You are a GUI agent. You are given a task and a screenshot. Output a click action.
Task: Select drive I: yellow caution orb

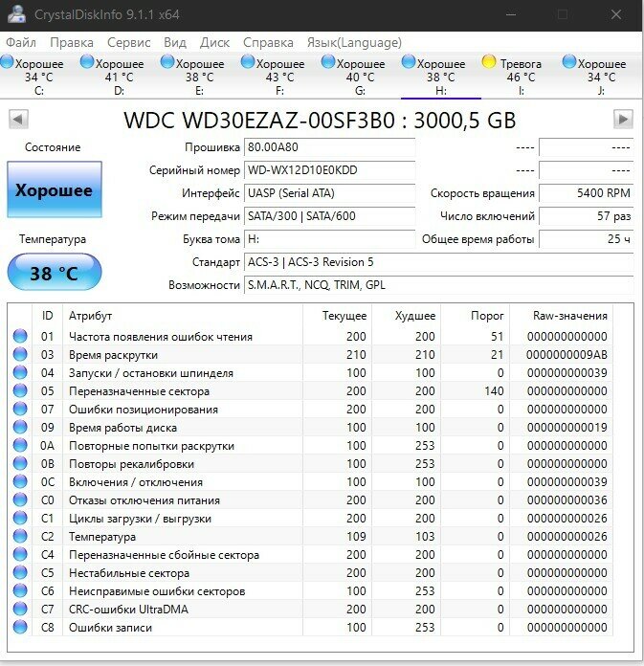489,62
